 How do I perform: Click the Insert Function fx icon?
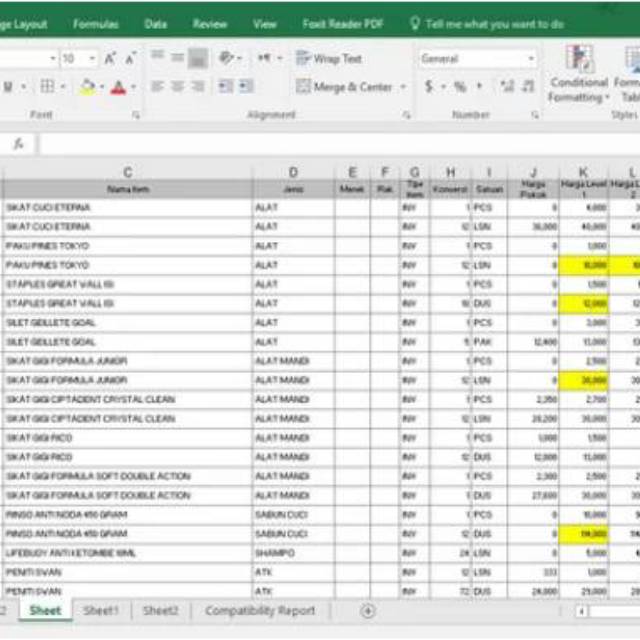pyautogui.click(x=18, y=144)
